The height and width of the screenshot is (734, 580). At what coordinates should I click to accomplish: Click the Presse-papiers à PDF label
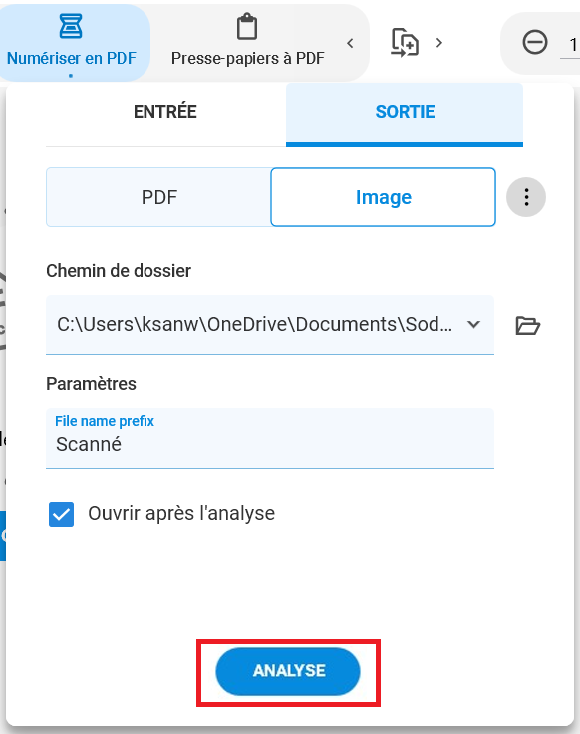point(248,59)
